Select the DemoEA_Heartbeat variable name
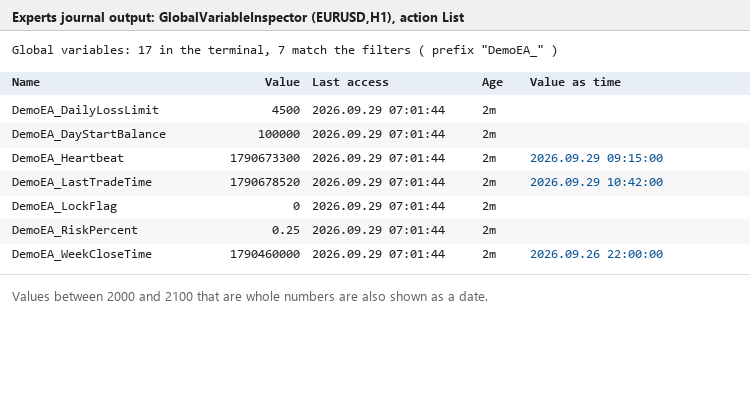The height and width of the screenshot is (394, 750). 67,158
